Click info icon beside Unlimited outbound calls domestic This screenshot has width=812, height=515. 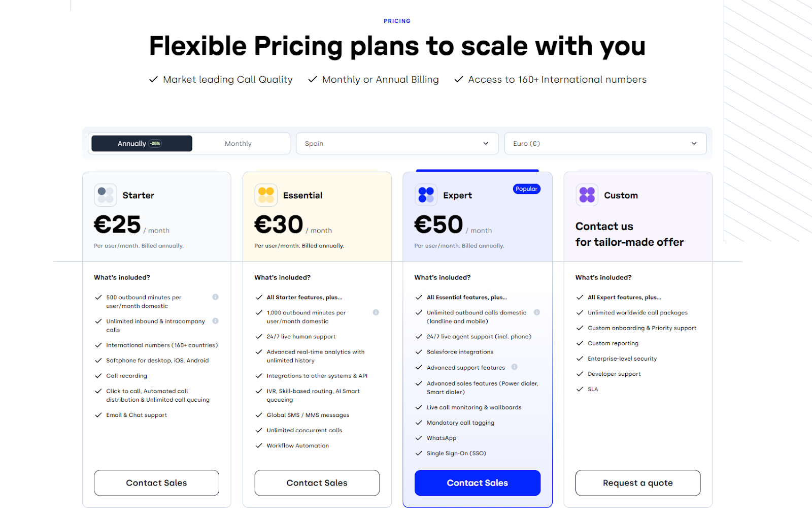(536, 312)
